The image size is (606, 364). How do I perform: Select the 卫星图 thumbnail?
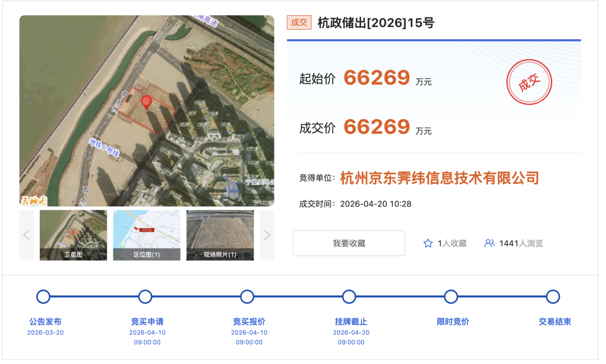[73, 235]
